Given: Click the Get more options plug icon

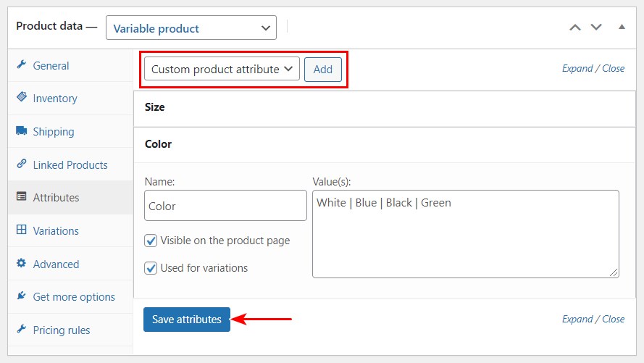Looking at the screenshot, I should click(21, 296).
